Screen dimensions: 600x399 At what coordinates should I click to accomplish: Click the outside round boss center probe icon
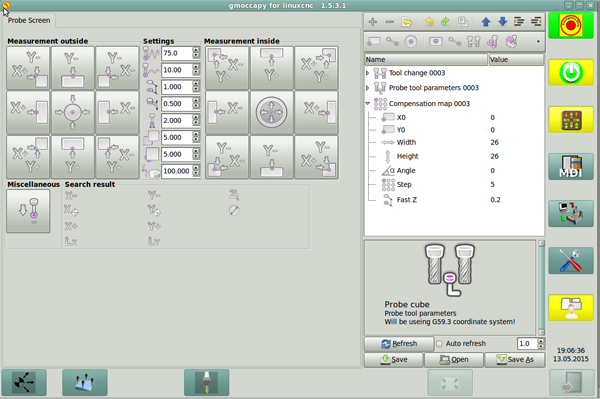[x=73, y=112]
